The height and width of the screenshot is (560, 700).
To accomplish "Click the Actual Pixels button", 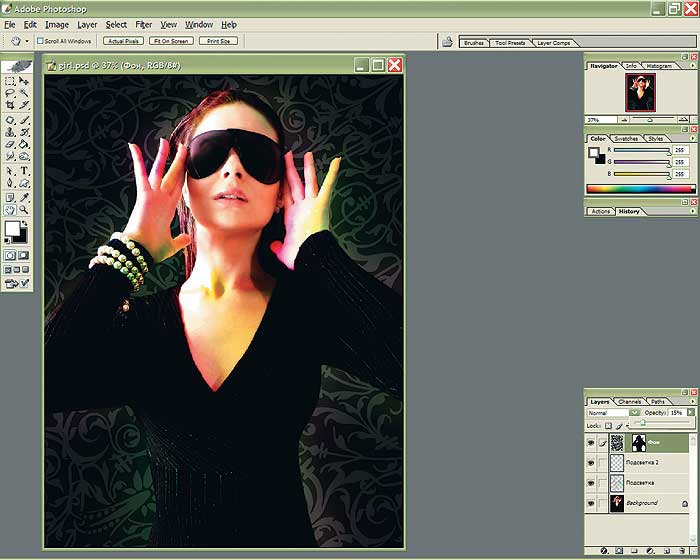I will pos(123,41).
